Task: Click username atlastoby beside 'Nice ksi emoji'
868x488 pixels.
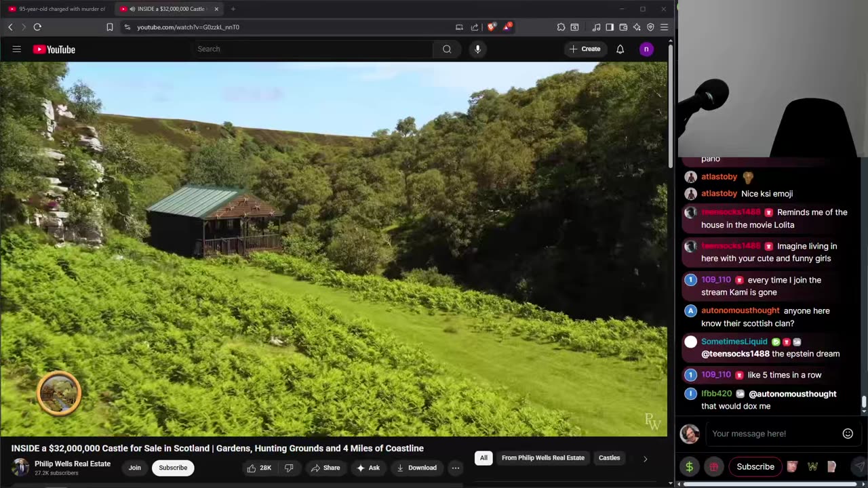Action: pos(719,194)
